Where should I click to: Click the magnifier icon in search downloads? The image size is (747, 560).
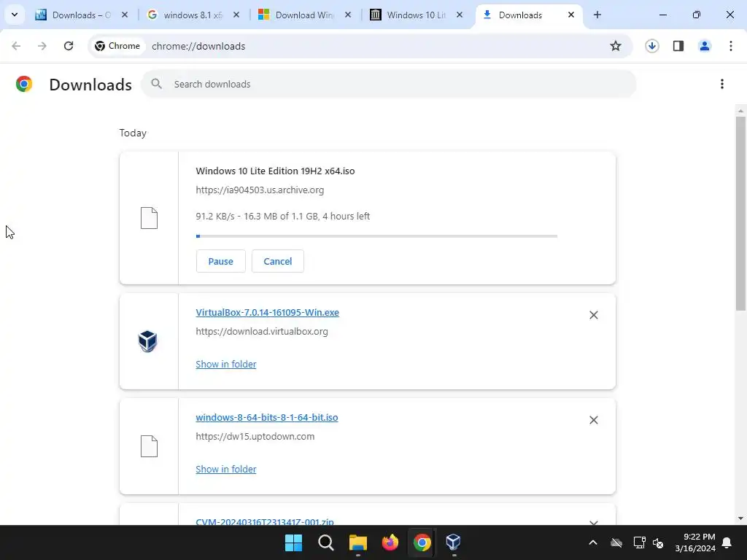pos(156,84)
